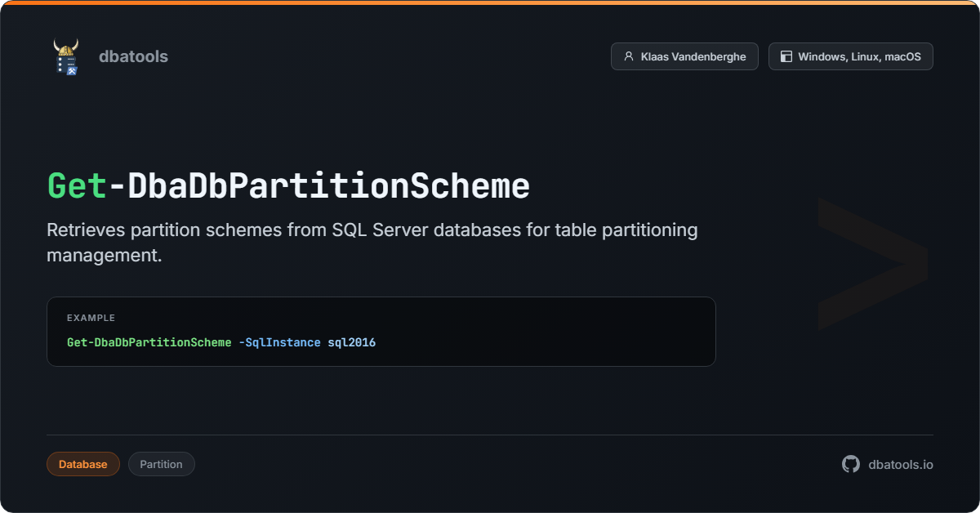The width and height of the screenshot is (980, 513).
Task: Click the person icon beside Klaas Vandenberghe
Action: click(629, 56)
